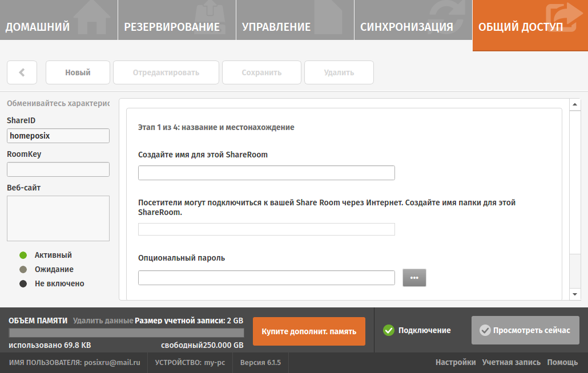Click 'Этап 1 из 4' step heading

tap(216, 127)
